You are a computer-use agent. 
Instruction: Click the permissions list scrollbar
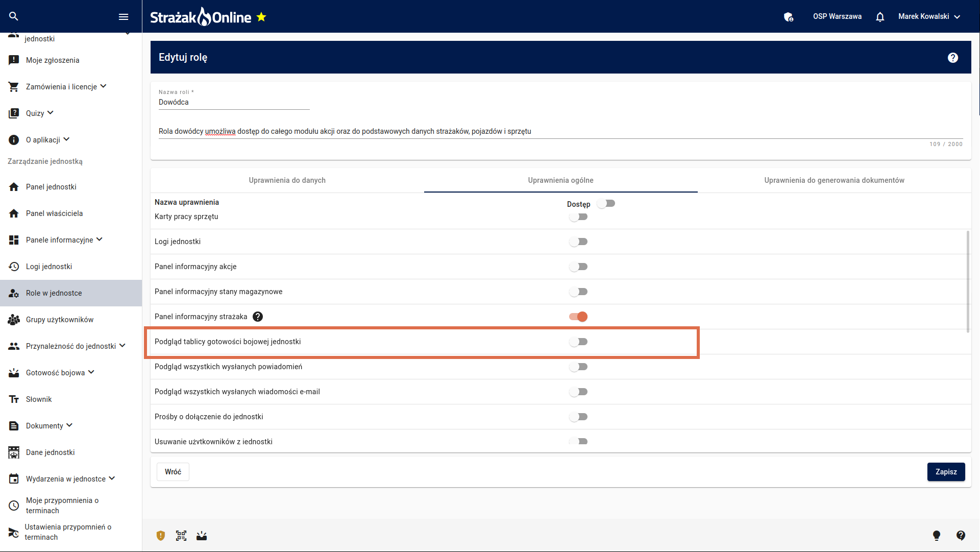968,281
